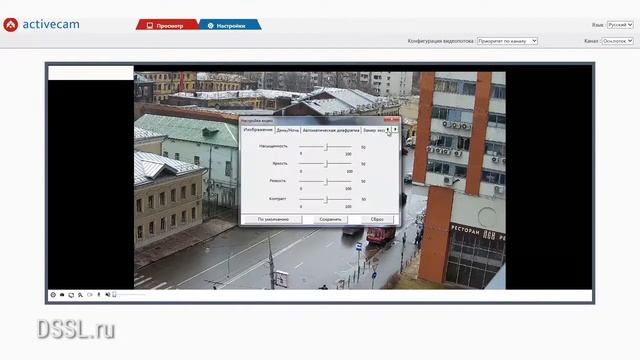
Task: Open video settings from the player toolbar
Action: click(x=53, y=295)
